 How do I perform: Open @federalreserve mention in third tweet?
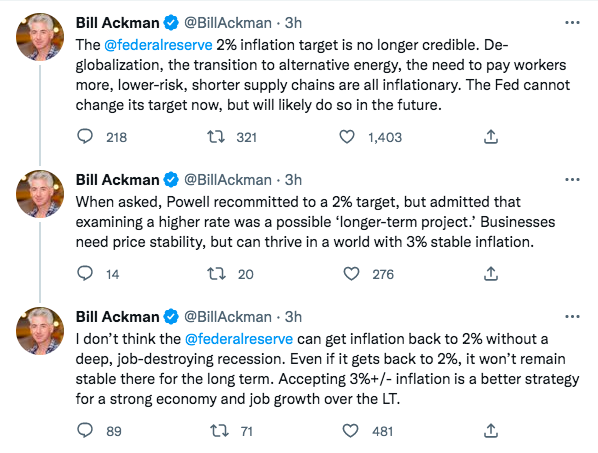[x=239, y=339]
